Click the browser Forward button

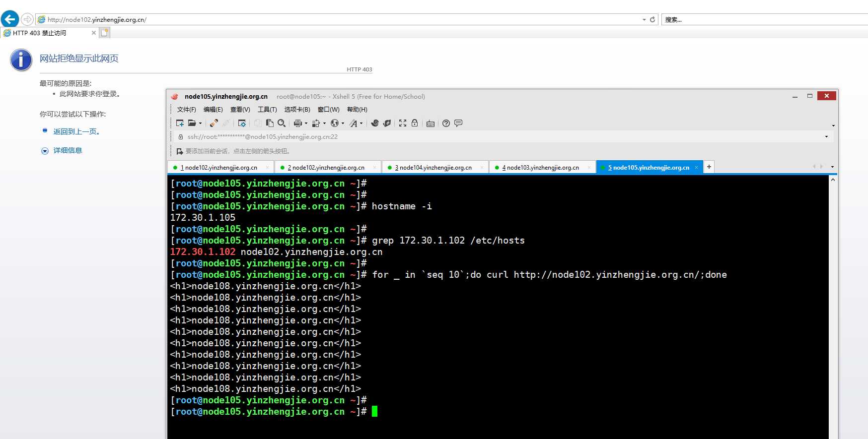tap(27, 19)
